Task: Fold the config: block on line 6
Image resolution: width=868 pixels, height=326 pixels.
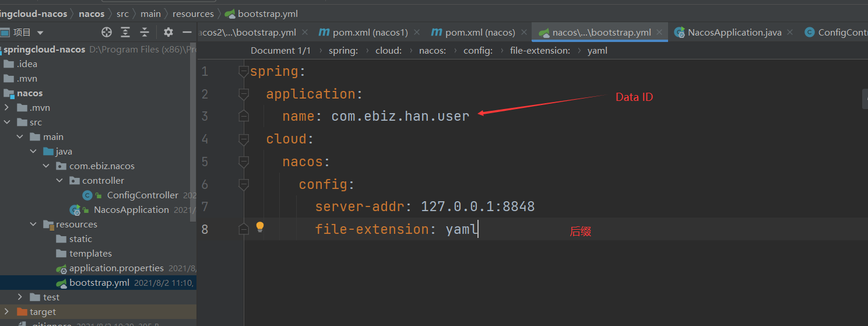Action: (x=244, y=184)
